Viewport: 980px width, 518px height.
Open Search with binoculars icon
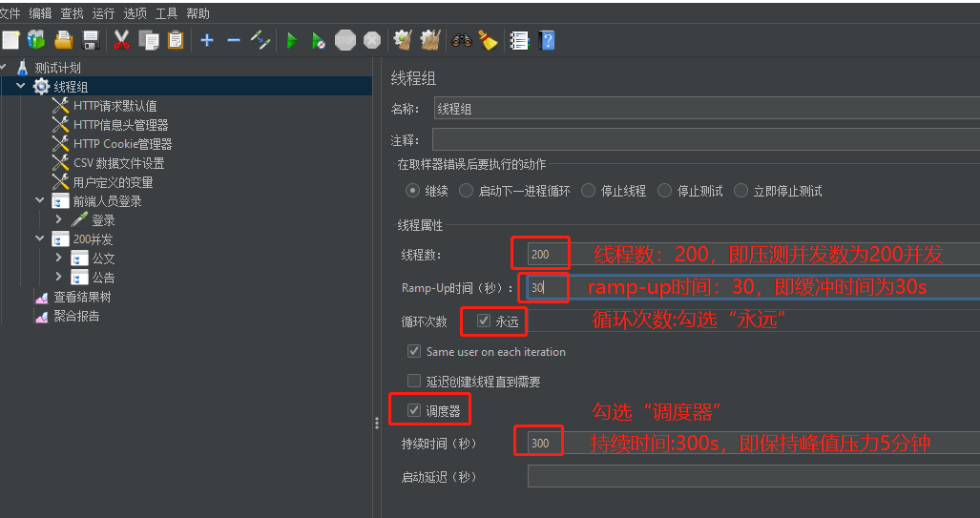pos(461,41)
